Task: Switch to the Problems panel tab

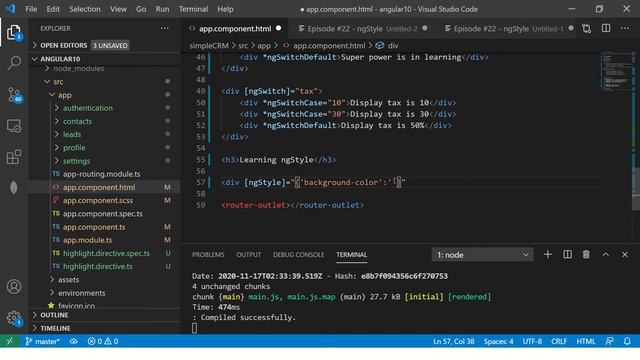Action: tap(208, 255)
